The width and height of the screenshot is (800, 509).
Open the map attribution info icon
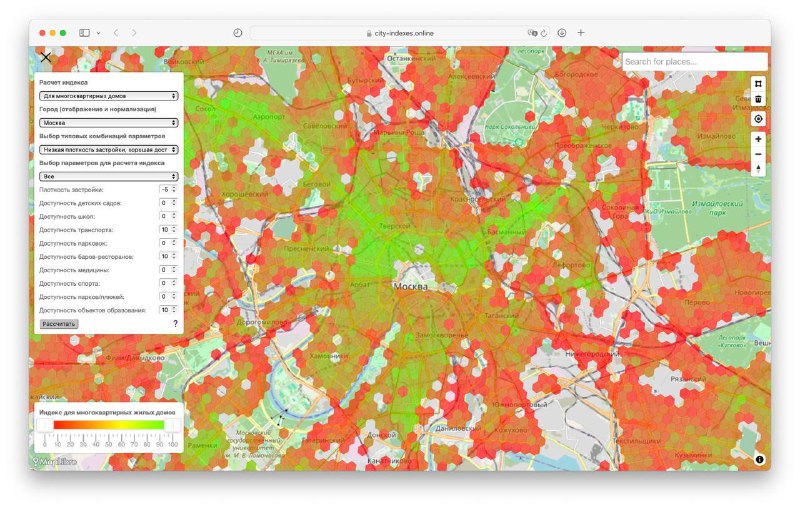[x=760, y=459]
